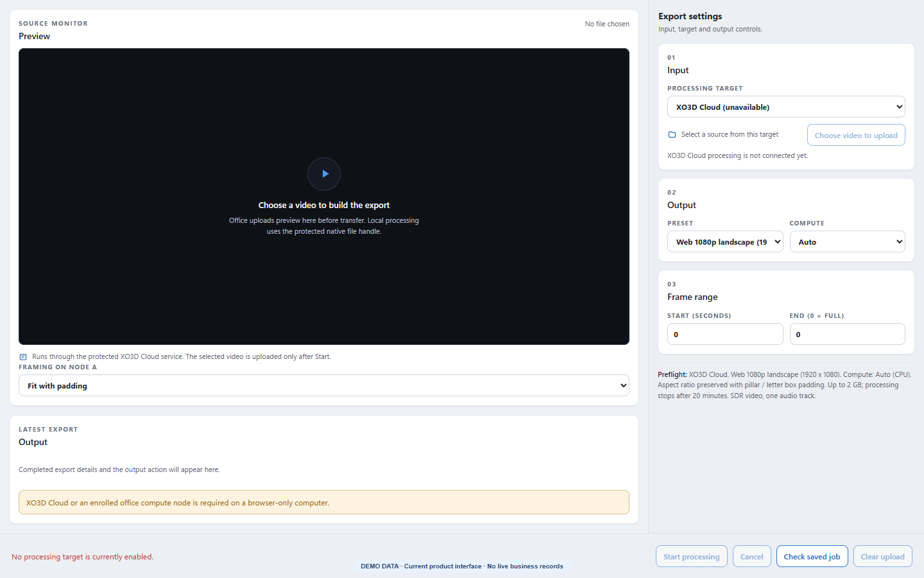Click the Clear upload button
Screen dimensions: 924x578
pos(882,556)
